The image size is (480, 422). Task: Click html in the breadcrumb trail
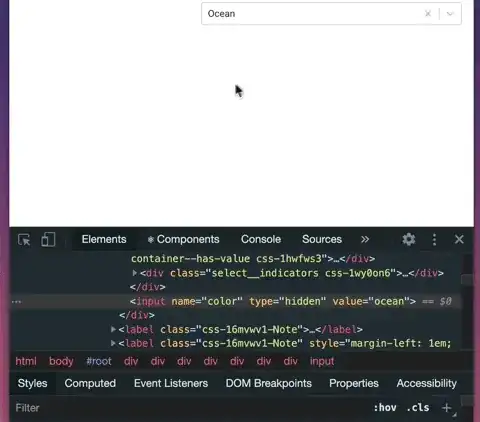26,361
